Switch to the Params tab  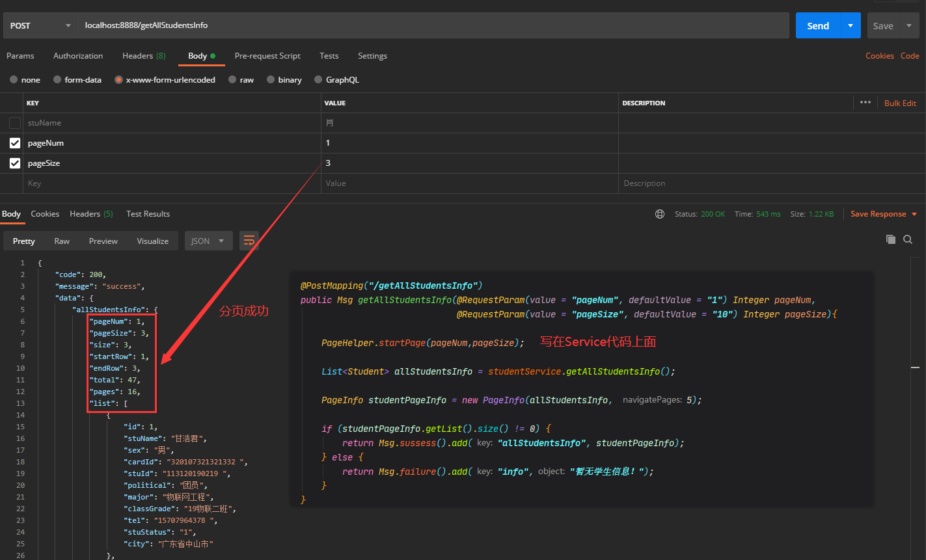(20, 56)
